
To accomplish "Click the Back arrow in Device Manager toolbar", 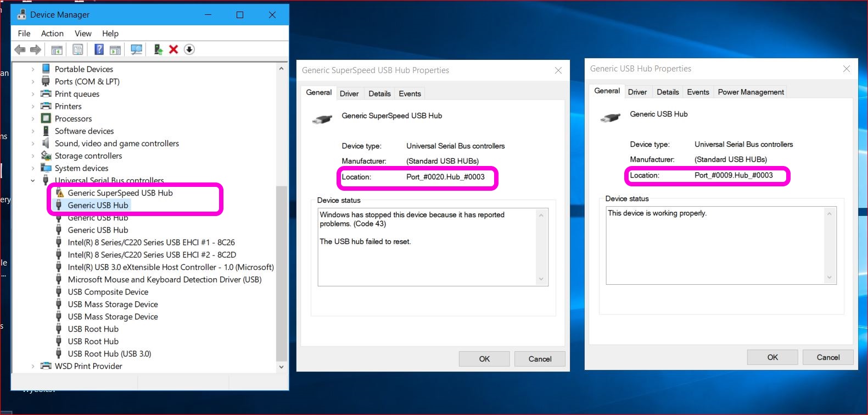I will tap(20, 50).
